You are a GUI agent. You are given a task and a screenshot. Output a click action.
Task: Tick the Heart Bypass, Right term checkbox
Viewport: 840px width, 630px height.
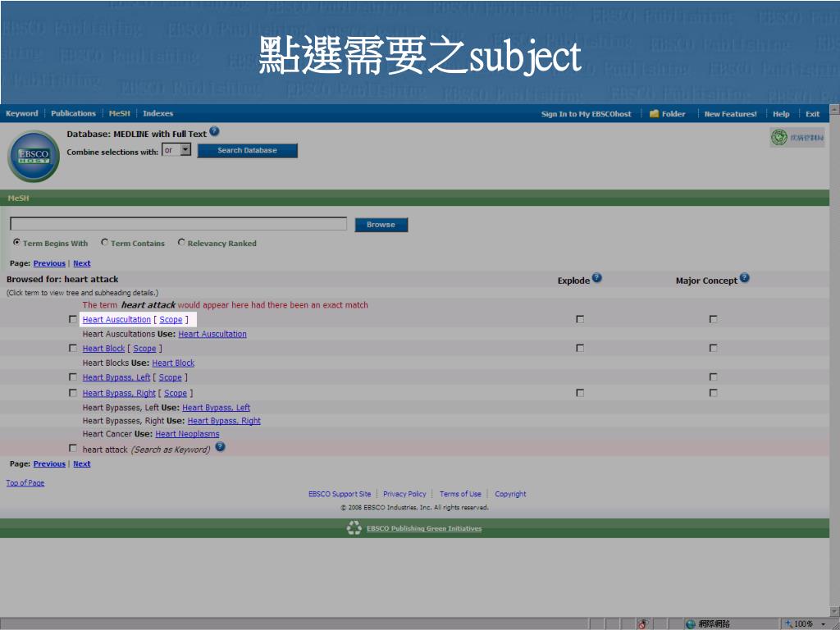click(73, 393)
